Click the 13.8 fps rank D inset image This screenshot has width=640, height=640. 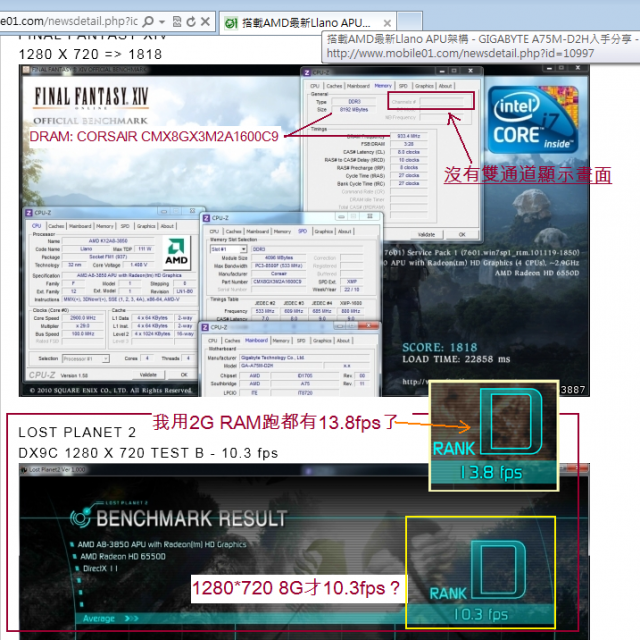494,436
